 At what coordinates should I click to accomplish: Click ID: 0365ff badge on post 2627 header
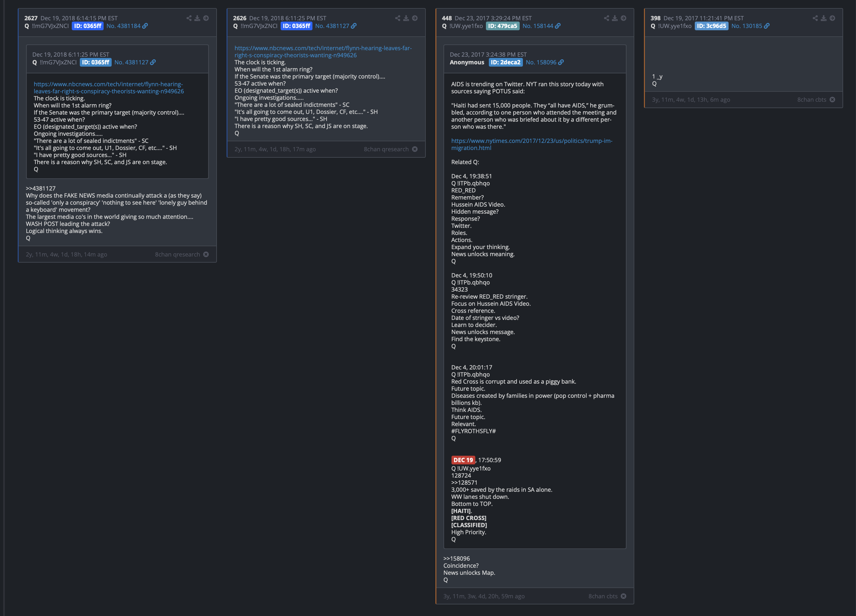coord(88,26)
